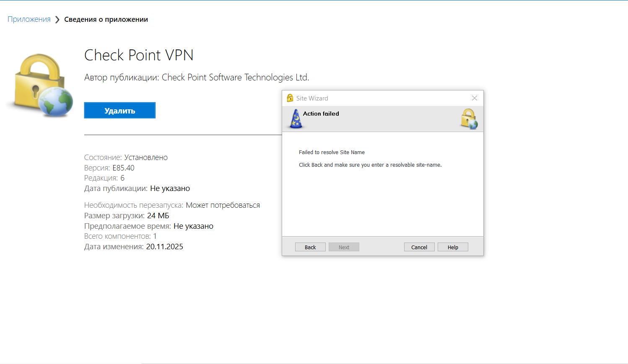Click the 'Click Back and make sure' instruction text
Screen dimensions: 628x364
click(370, 165)
